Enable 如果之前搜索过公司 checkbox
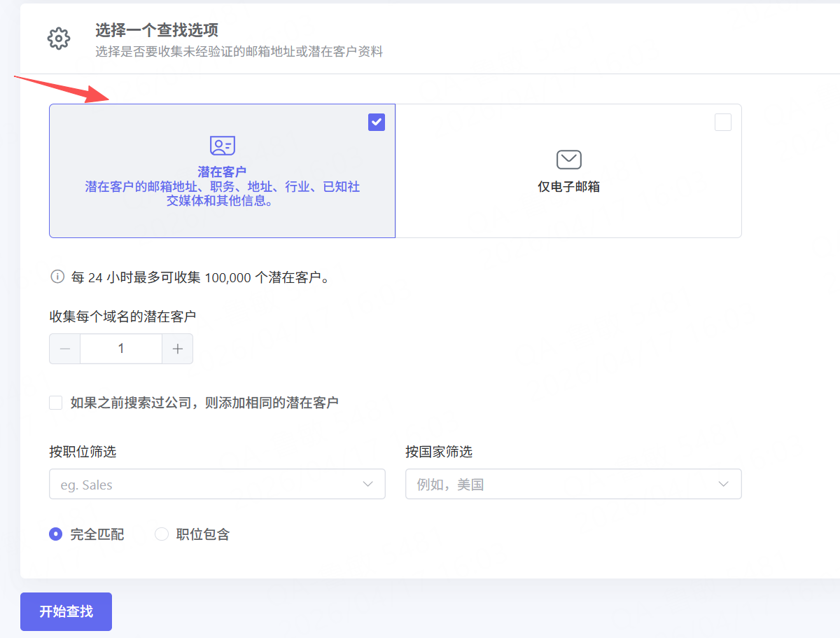 coord(56,403)
